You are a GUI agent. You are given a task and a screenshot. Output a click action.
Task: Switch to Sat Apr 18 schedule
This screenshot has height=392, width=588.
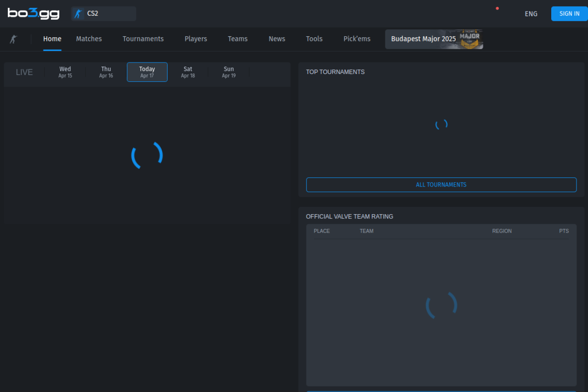tap(188, 72)
